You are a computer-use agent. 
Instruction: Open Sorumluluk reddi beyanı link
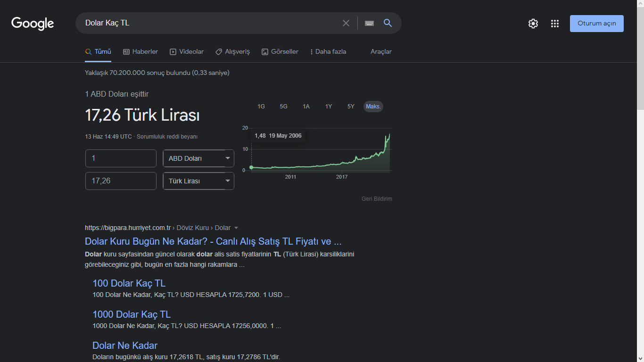pyautogui.click(x=167, y=137)
